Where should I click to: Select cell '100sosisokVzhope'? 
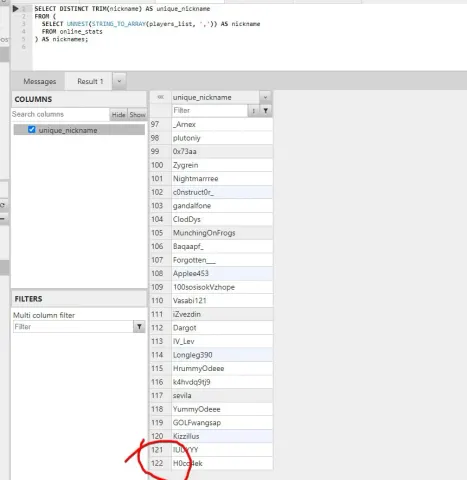point(222,287)
